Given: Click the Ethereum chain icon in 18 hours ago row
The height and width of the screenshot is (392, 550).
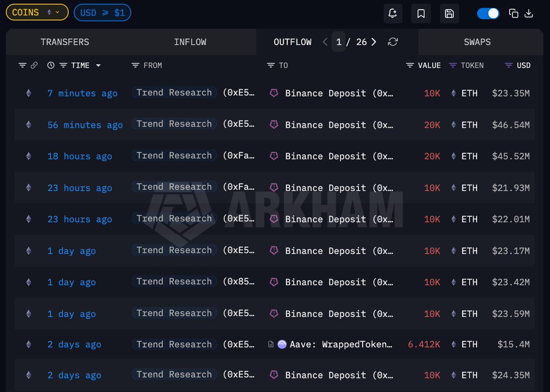Looking at the screenshot, I should [28, 156].
